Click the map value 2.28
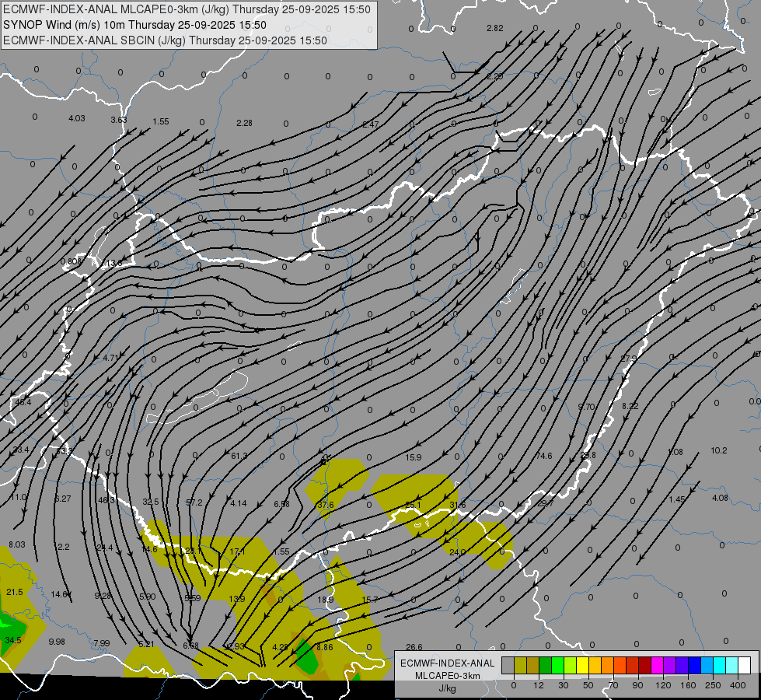The height and width of the screenshot is (700, 761). [244, 123]
